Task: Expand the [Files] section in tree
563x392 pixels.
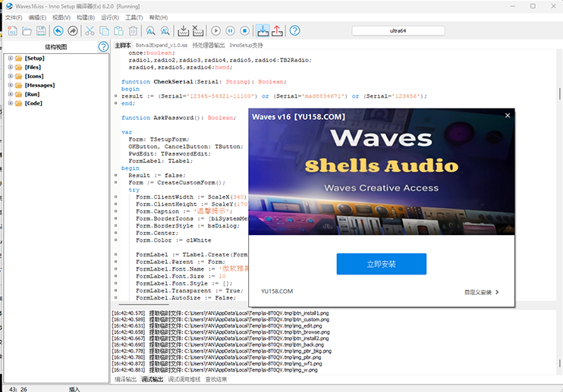Action: 10,67
